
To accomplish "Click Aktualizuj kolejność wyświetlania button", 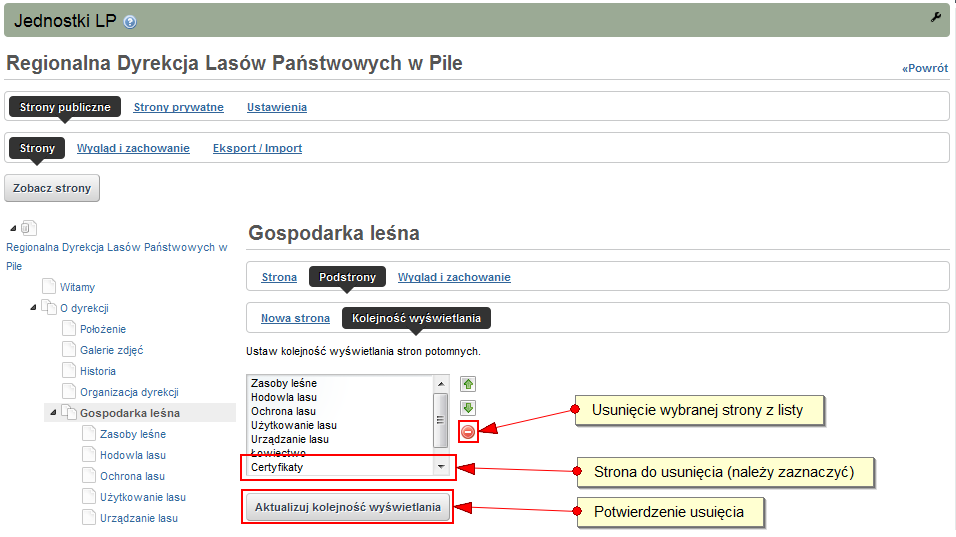I will 348,507.
